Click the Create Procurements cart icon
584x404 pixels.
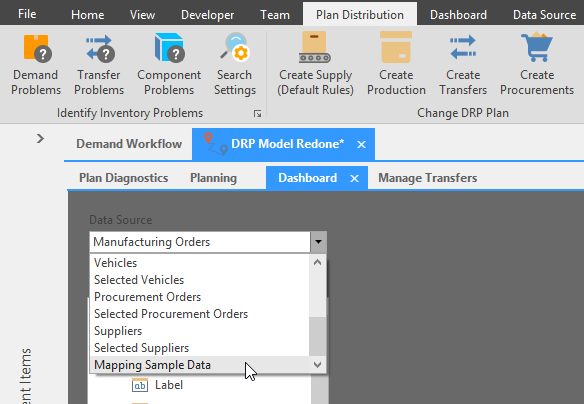tap(537, 47)
